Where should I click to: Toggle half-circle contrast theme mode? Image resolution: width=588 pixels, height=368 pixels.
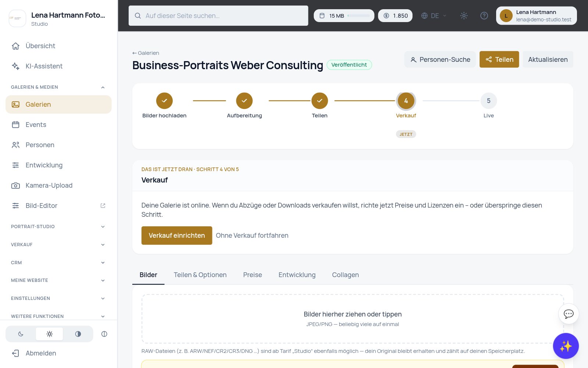78,334
